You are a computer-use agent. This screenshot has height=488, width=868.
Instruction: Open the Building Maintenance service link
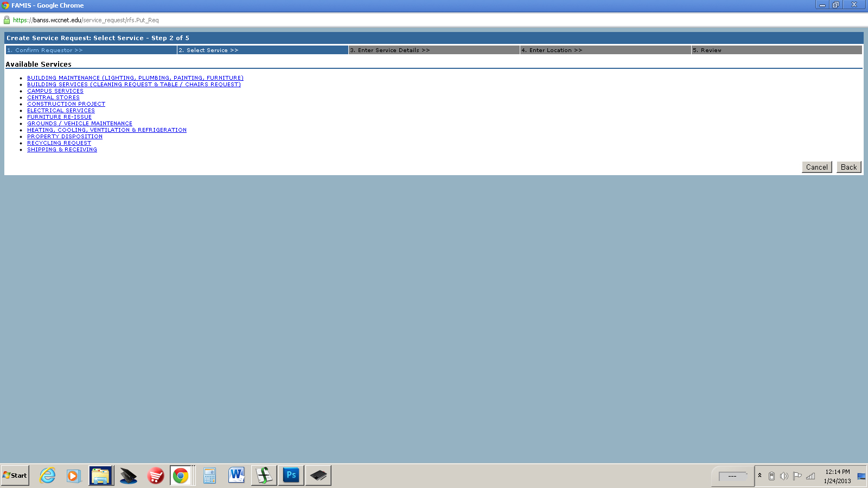135,78
